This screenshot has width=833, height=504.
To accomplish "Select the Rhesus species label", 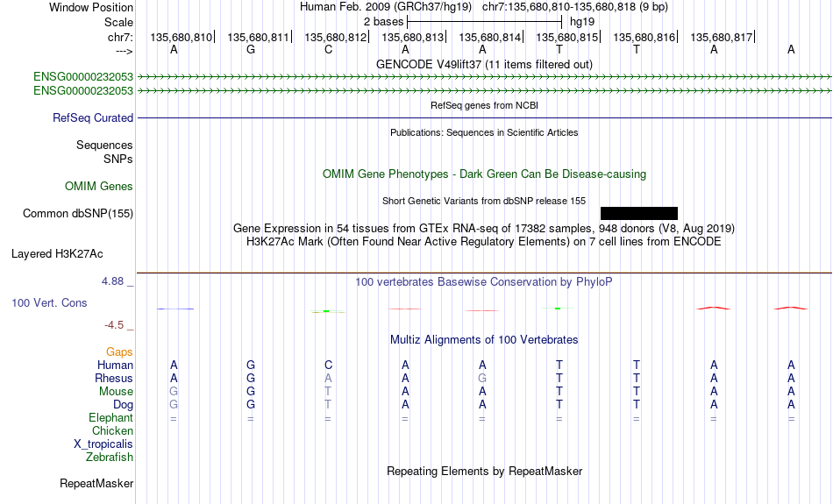I will 114,378.
